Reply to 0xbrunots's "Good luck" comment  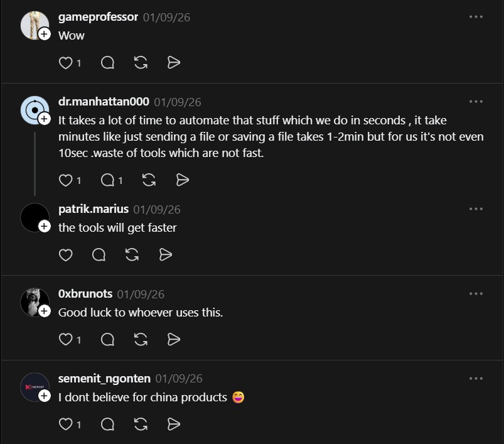(107, 339)
